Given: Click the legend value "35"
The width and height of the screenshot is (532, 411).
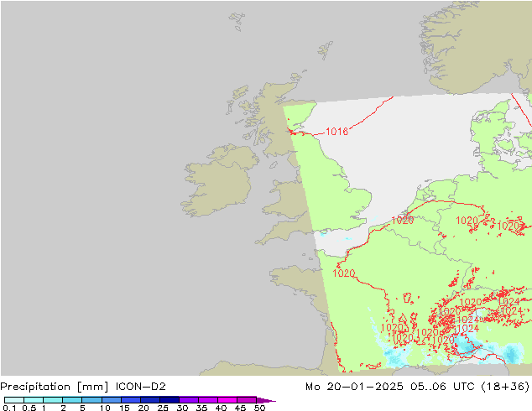Looking at the screenshot, I should [x=201, y=408].
